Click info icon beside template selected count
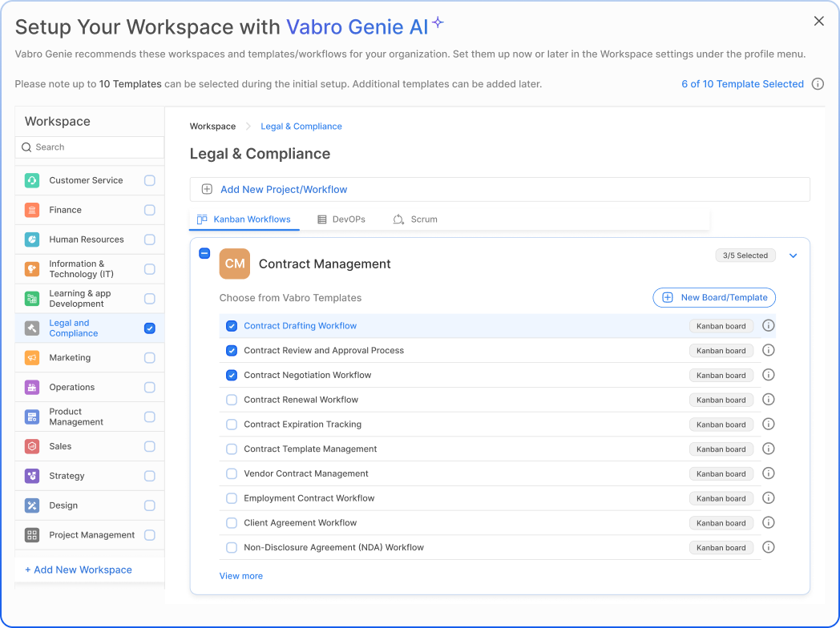840x628 pixels. 818,84
